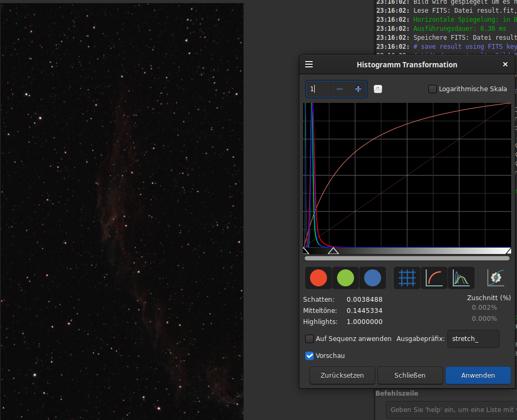Enable the Logarithmische Skala checkbox

click(433, 89)
